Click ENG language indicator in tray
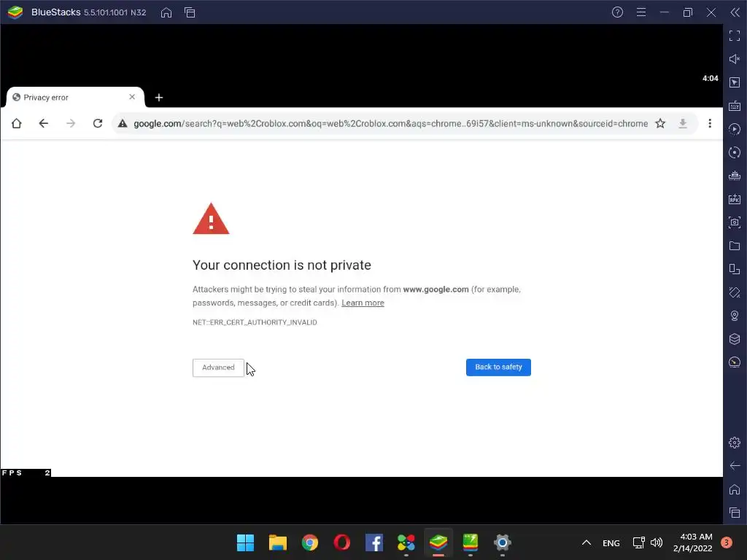The height and width of the screenshot is (560, 747). 611,542
